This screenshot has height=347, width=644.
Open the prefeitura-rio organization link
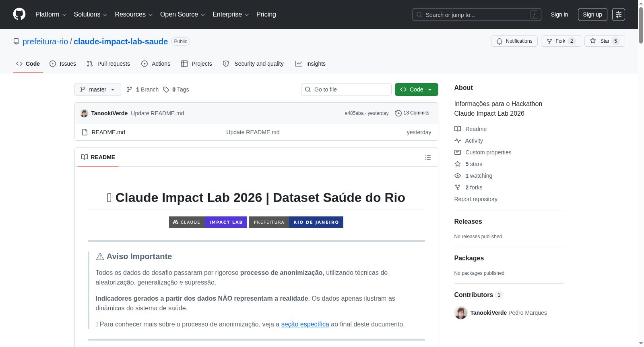pyautogui.click(x=45, y=42)
